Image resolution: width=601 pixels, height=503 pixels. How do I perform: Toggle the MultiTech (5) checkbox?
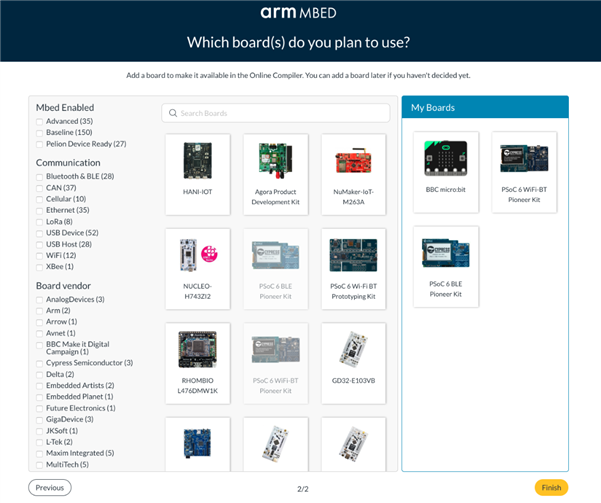tap(39, 465)
